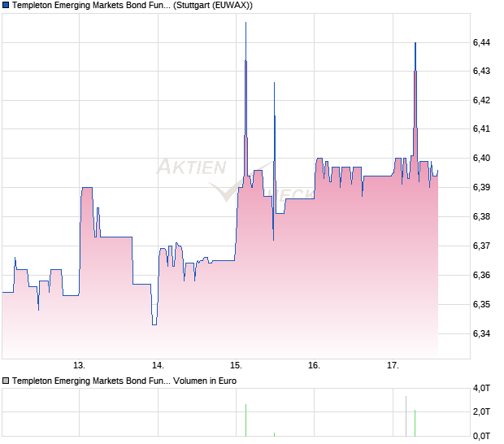Click the 6,37 price axis label
504x444 pixels.
[x=481, y=246]
